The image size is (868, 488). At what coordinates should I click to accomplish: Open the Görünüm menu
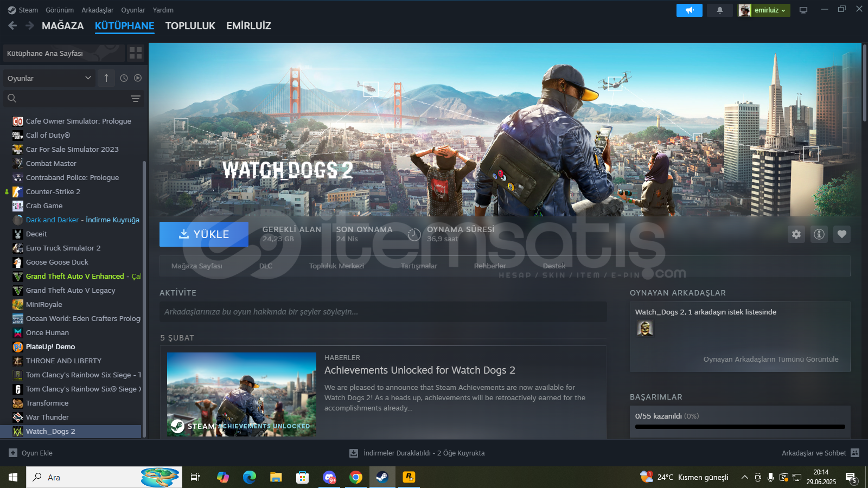(60, 10)
